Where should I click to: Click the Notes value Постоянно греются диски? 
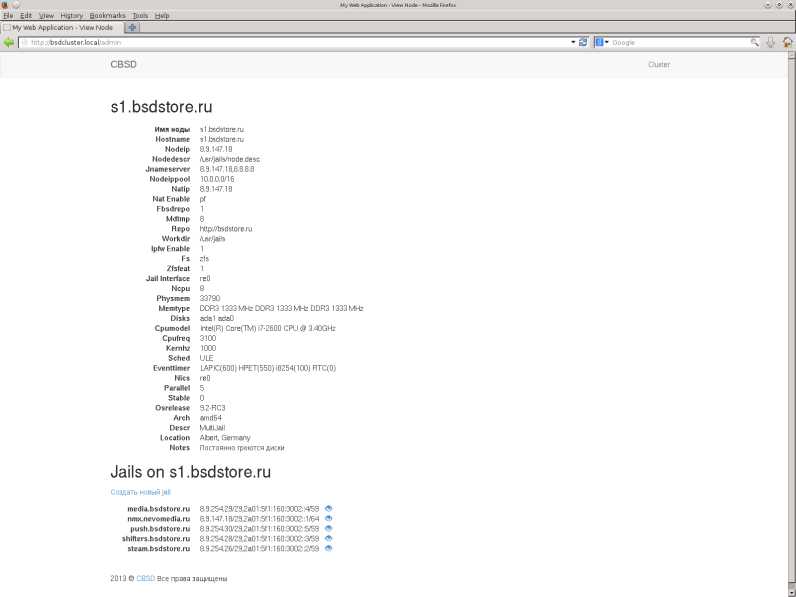coord(242,448)
